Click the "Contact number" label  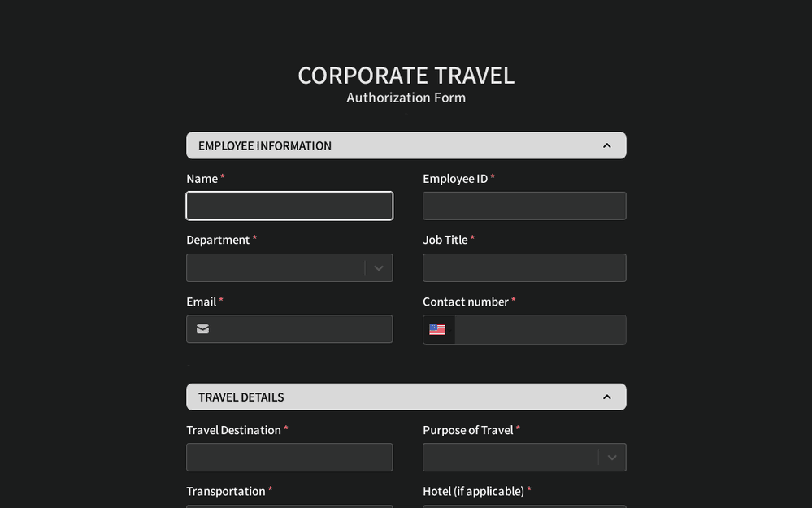click(466, 302)
